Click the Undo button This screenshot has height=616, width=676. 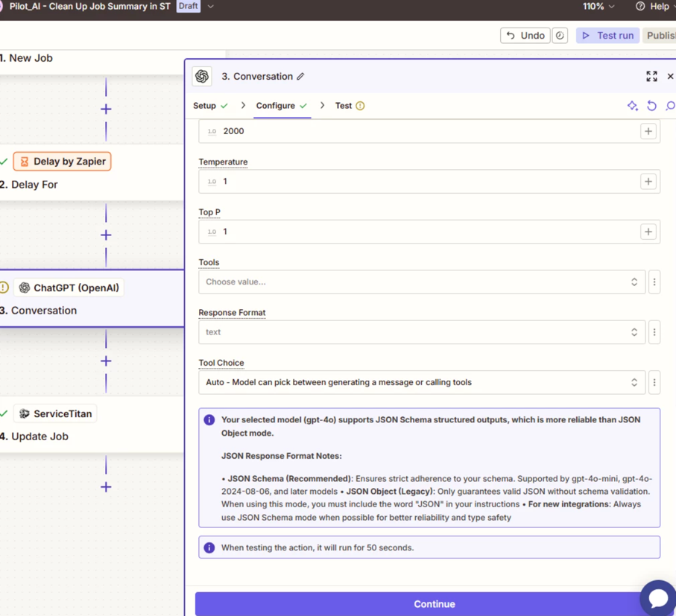click(525, 35)
